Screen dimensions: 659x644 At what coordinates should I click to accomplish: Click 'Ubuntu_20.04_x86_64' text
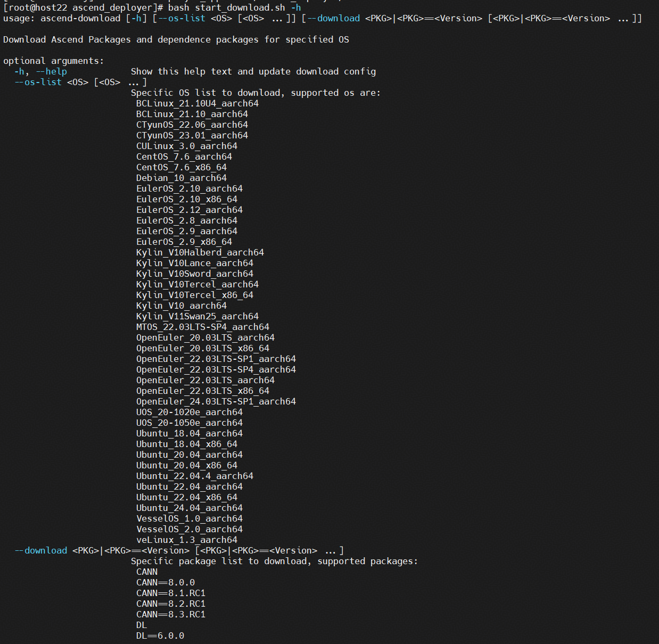pyautogui.click(x=187, y=465)
